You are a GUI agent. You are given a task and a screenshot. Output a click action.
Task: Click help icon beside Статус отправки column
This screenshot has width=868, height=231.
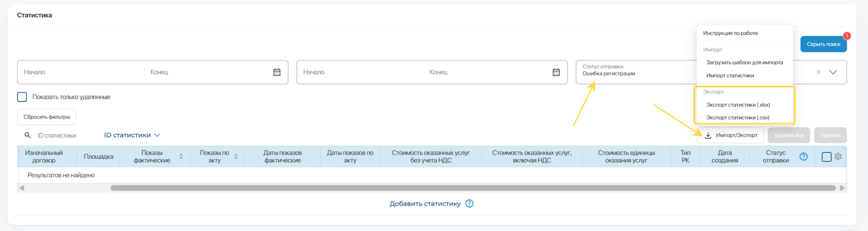pyautogui.click(x=803, y=156)
